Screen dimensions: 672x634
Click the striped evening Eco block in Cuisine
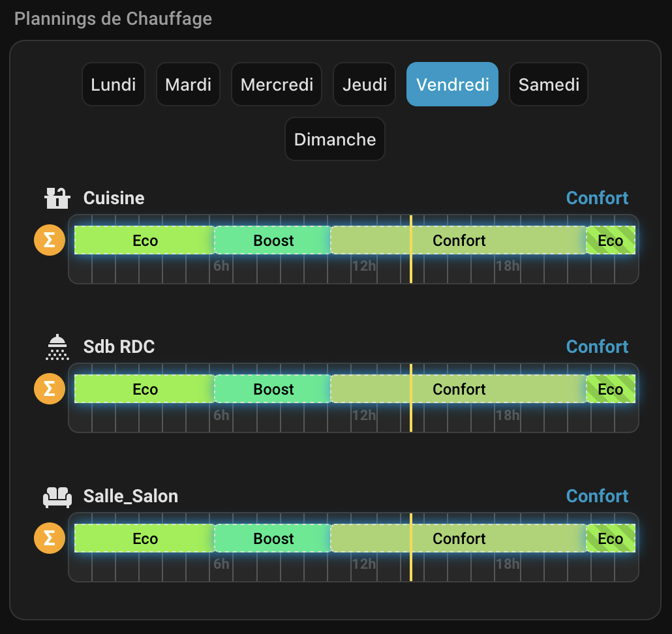tap(611, 241)
